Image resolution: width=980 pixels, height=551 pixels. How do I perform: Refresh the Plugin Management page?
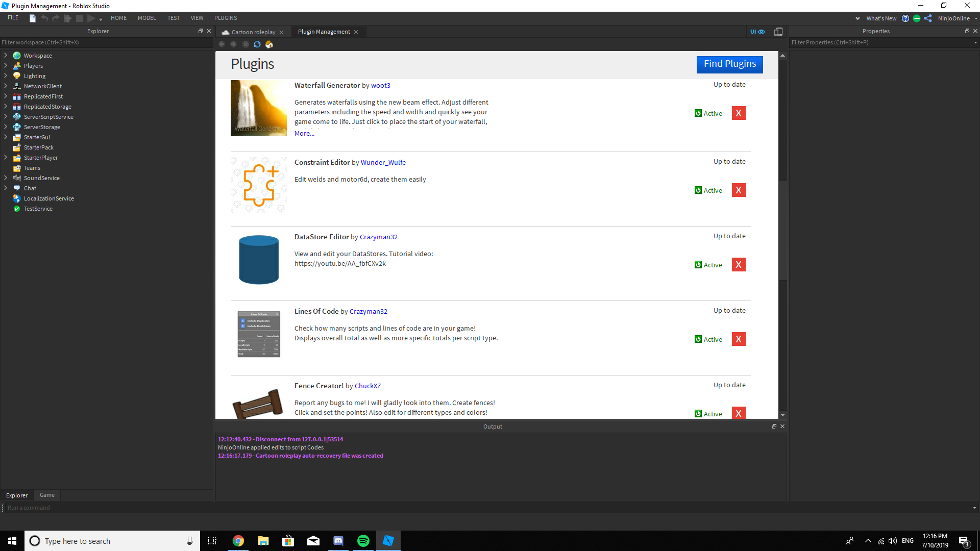tap(257, 44)
